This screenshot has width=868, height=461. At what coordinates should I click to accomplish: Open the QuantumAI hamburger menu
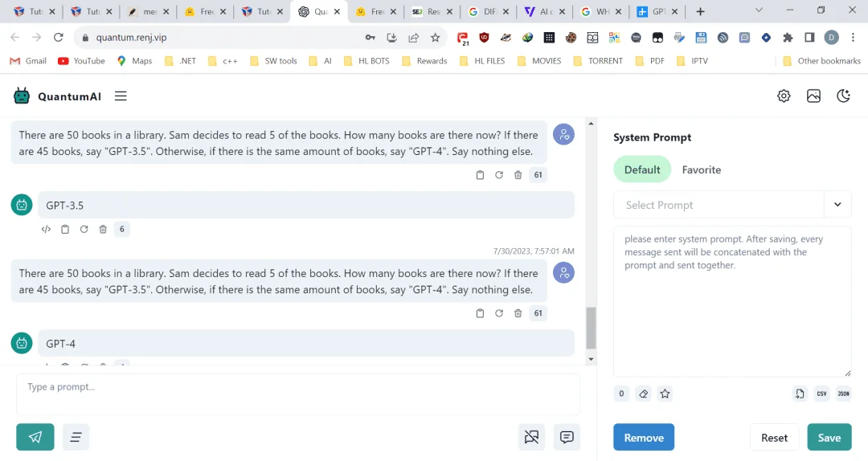tap(121, 96)
